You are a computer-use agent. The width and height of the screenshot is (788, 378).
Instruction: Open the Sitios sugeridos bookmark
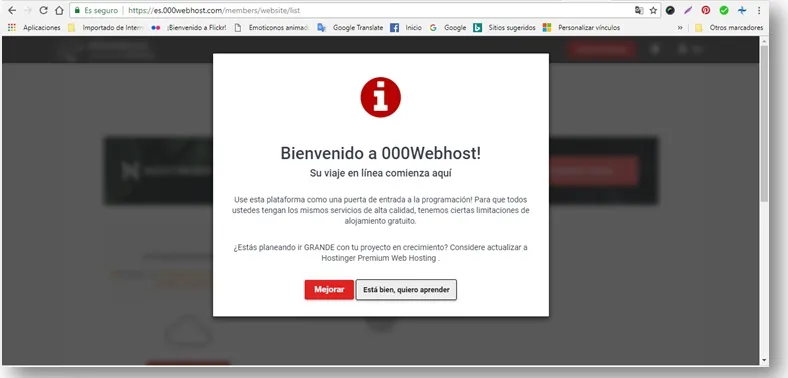(505, 28)
